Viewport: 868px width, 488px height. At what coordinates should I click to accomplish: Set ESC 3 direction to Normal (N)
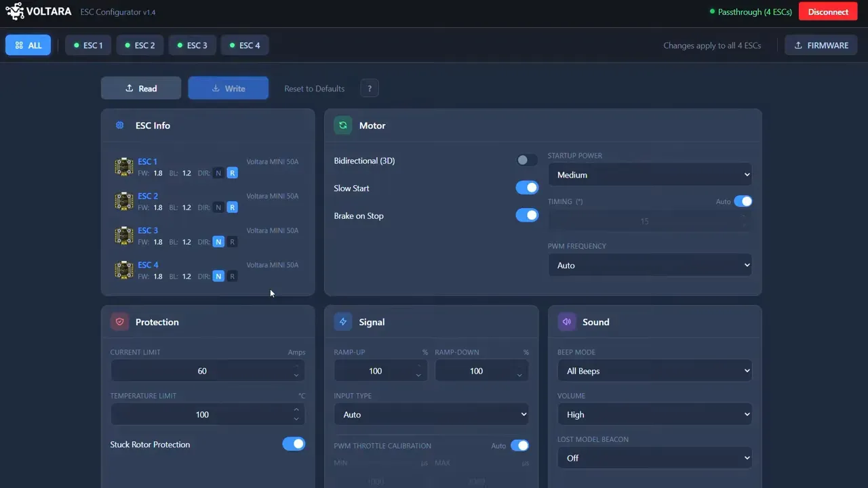pos(218,242)
